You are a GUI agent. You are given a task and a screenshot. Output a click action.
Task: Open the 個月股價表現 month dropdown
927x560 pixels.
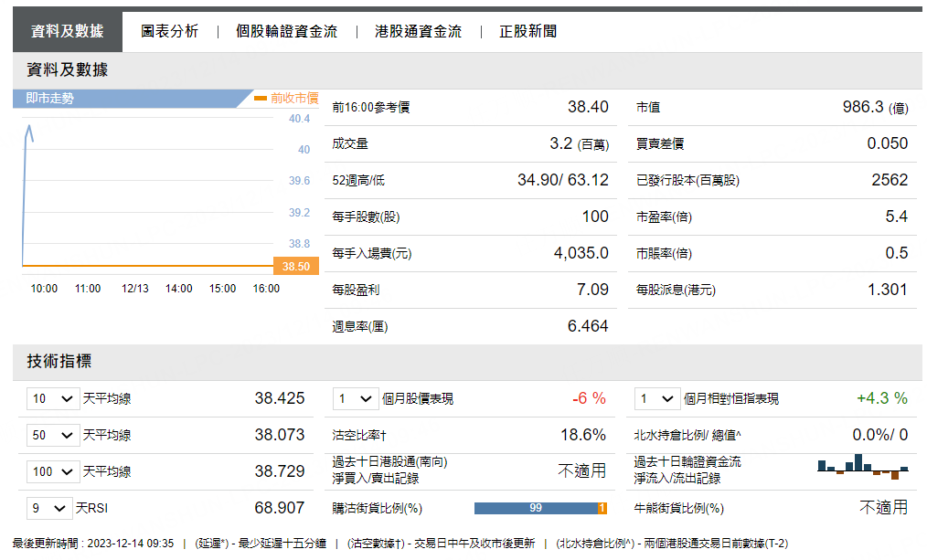(x=356, y=398)
